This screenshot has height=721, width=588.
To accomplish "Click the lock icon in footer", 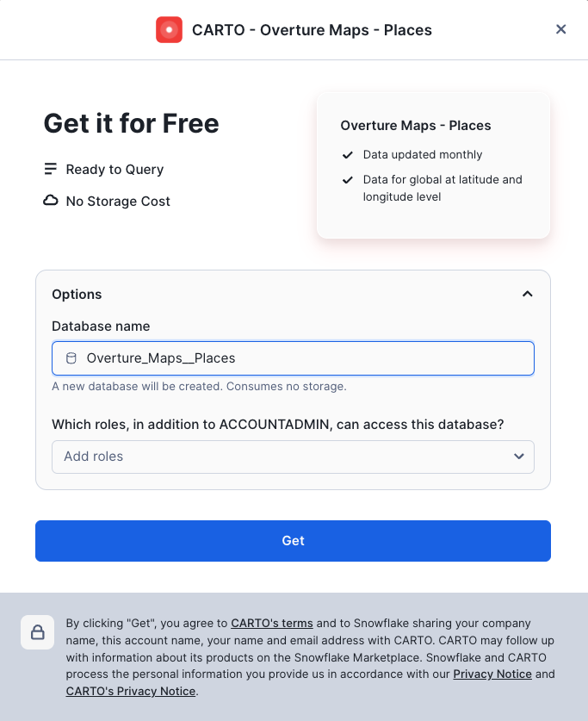I will click(x=38, y=632).
